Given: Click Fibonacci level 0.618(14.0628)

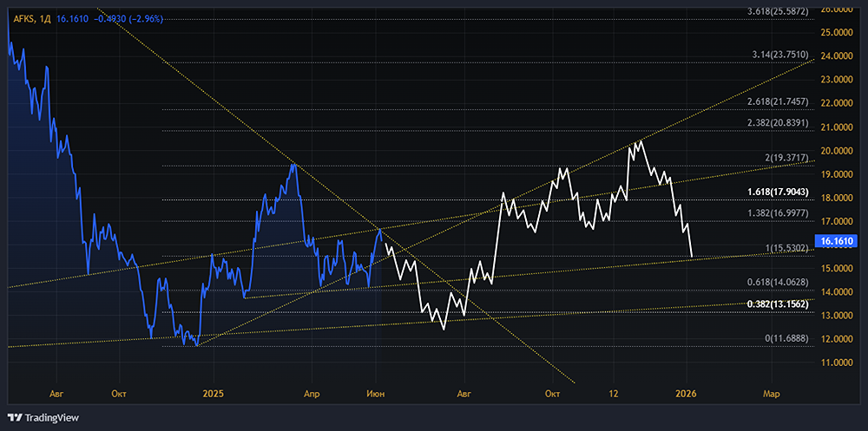Looking at the screenshot, I should coord(779,282).
